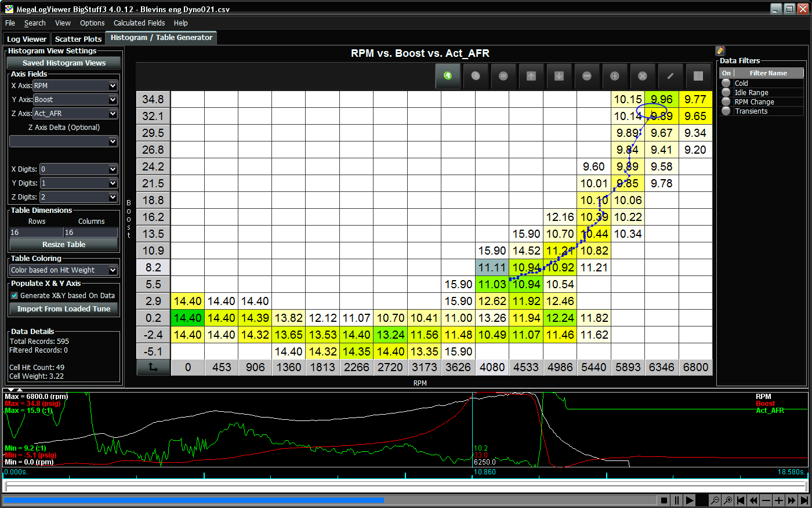Click the equals sign toolbar button
Viewport: 812px width, 508px height.
click(x=503, y=76)
